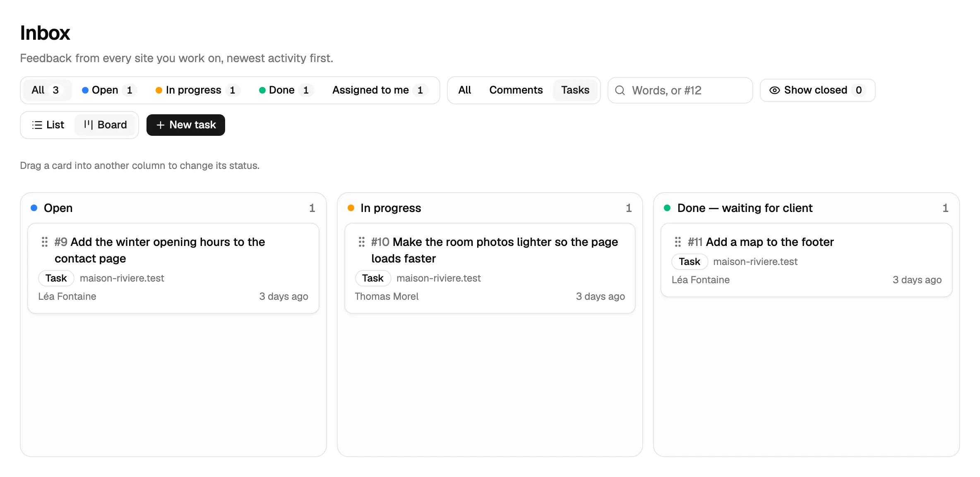Click the Inbox page heading

click(x=45, y=33)
